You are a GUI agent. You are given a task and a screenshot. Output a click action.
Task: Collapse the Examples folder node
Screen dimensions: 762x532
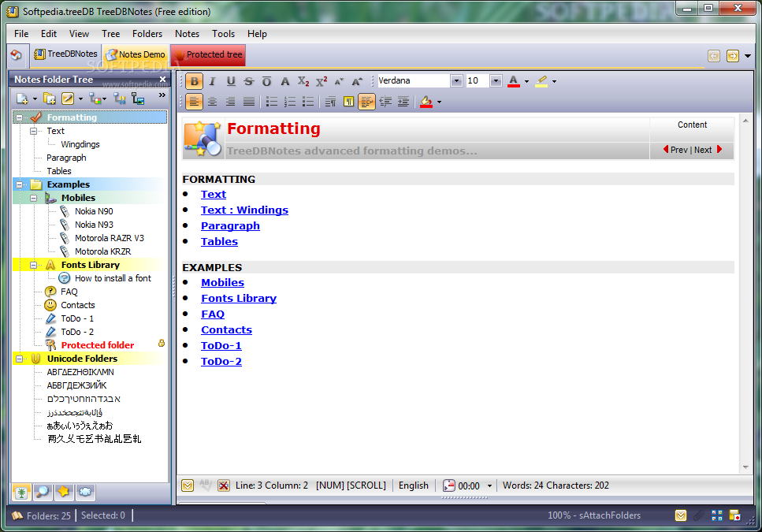[x=20, y=184]
